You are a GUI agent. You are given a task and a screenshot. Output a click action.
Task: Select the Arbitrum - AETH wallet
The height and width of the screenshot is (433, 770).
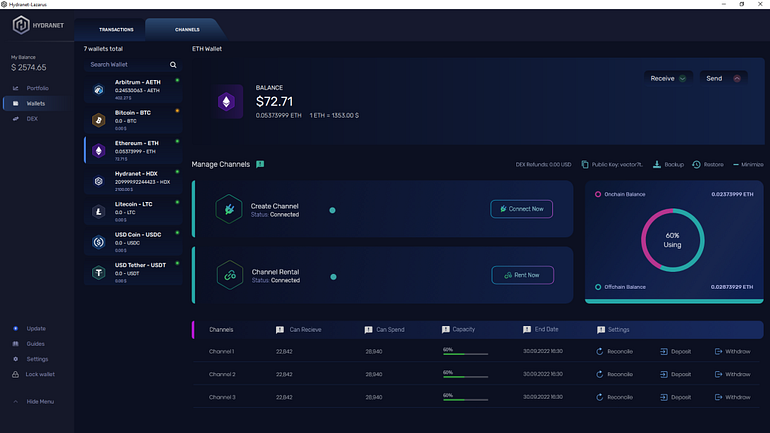pos(133,90)
